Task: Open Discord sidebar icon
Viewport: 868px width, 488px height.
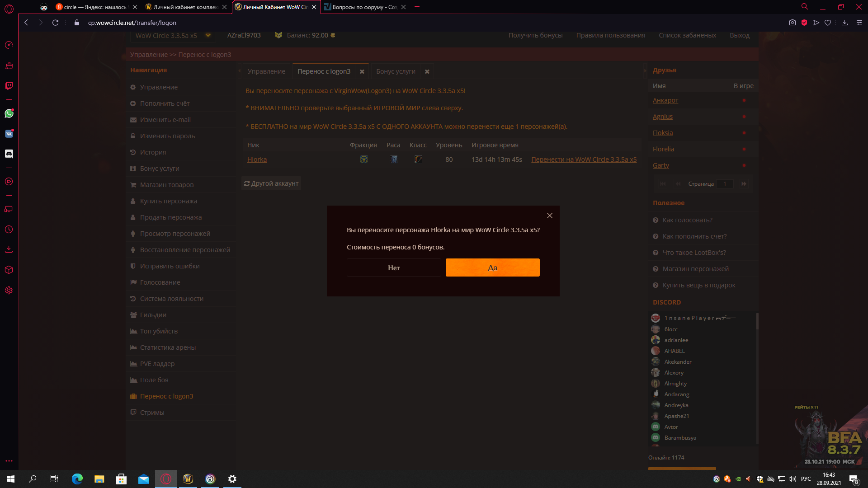Action: point(9,154)
